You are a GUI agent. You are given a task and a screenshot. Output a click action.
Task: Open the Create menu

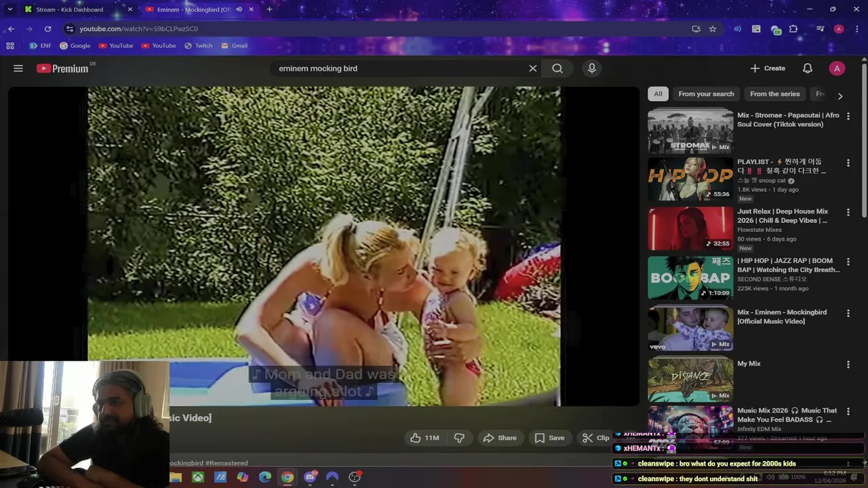(x=768, y=68)
